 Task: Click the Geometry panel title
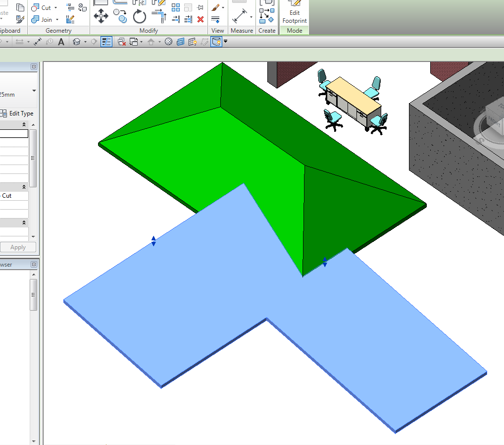tap(58, 31)
